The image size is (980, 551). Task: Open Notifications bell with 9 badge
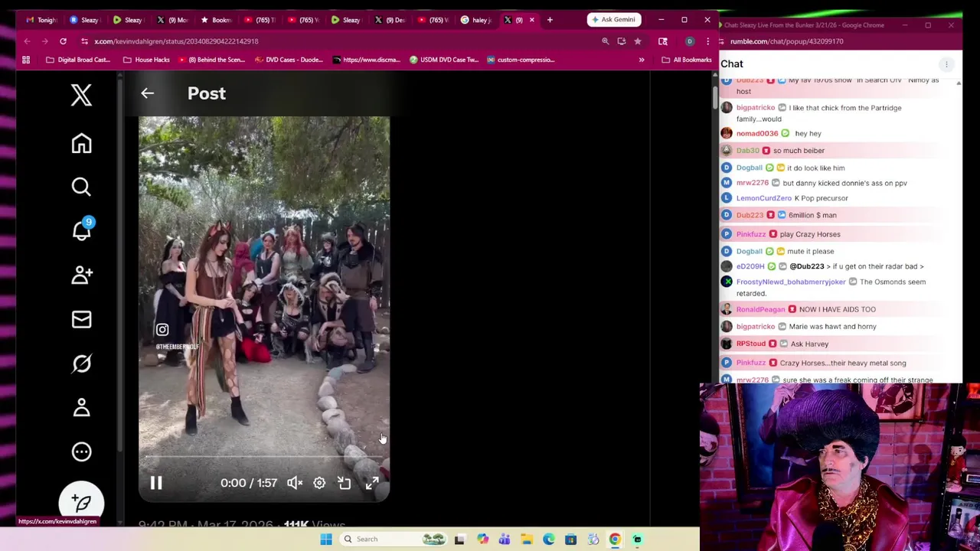coord(81,230)
